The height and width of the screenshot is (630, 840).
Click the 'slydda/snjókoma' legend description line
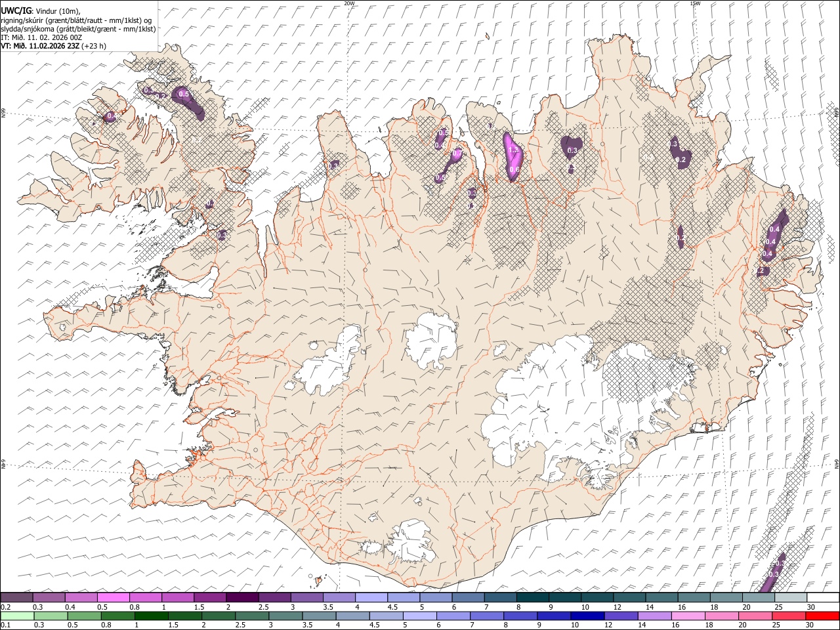(78, 29)
